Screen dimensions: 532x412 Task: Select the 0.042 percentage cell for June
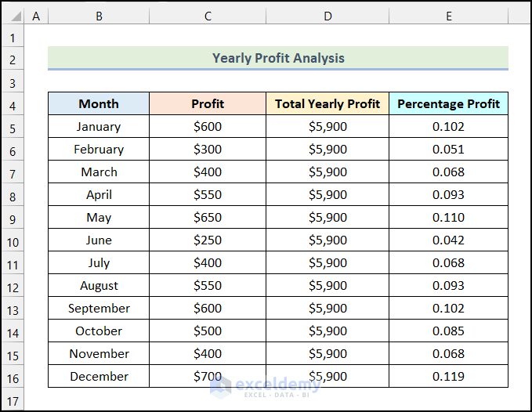click(x=448, y=240)
